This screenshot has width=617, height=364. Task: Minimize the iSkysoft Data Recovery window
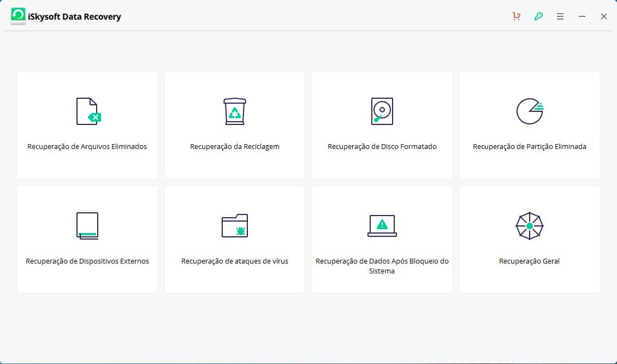pyautogui.click(x=582, y=16)
